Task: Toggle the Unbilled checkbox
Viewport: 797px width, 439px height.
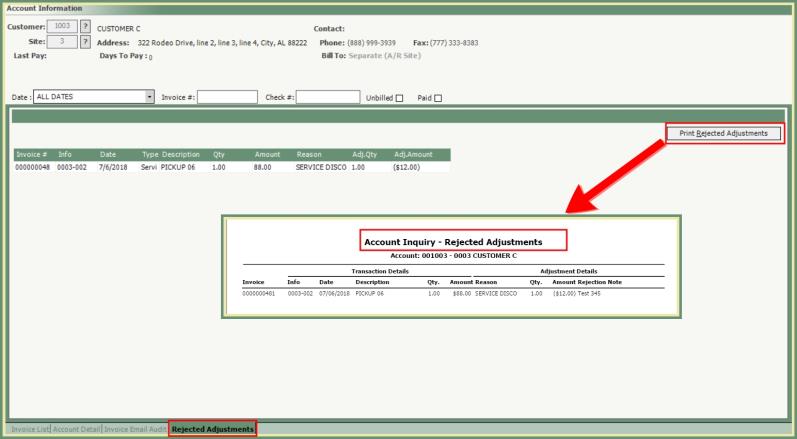Action: [399, 98]
